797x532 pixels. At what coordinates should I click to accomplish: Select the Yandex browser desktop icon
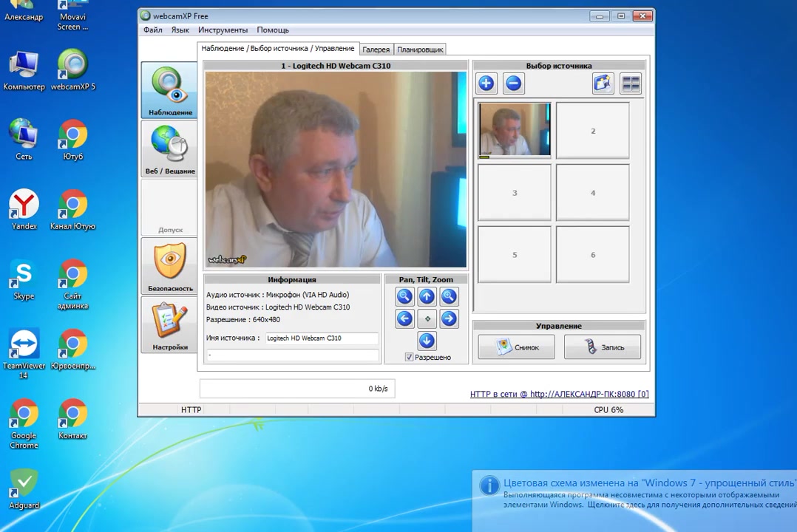(24, 209)
